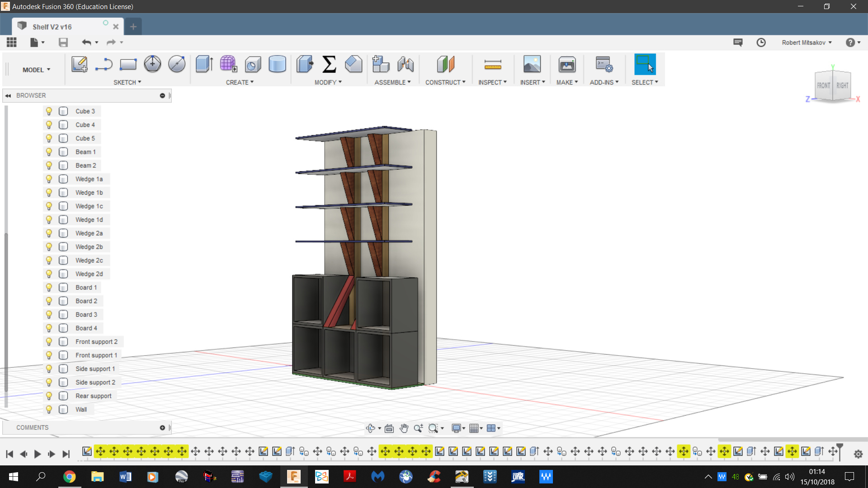Expand the ADD-INS menu

click(604, 82)
